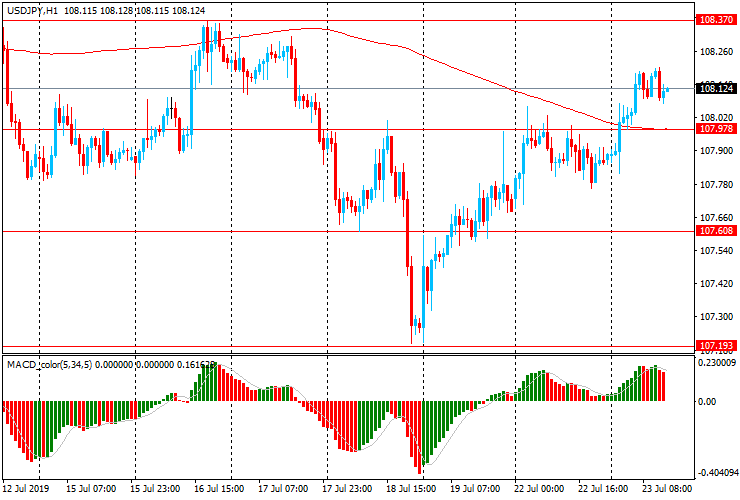740x500 pixels.
Task: Click the 22 Jul 16:00 time label
Action: 602,488
